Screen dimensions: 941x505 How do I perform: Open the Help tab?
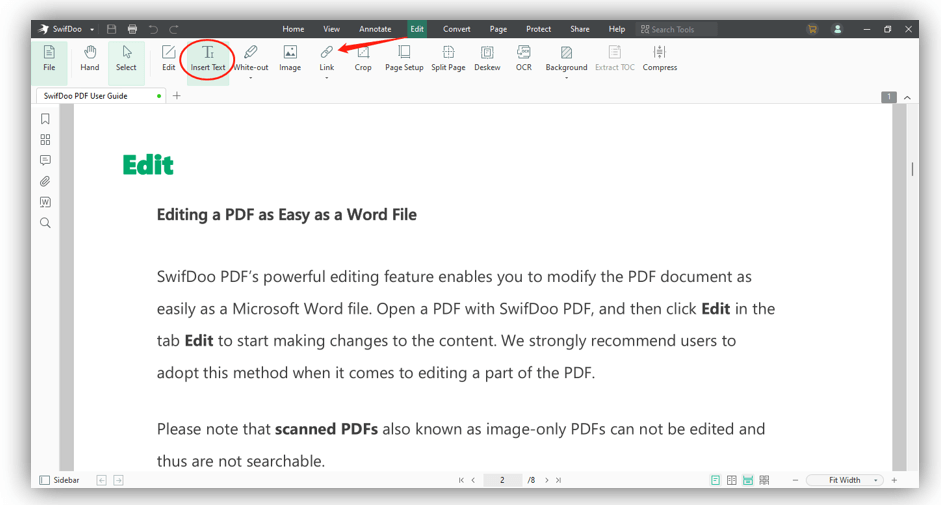click(x=616, y=29)
